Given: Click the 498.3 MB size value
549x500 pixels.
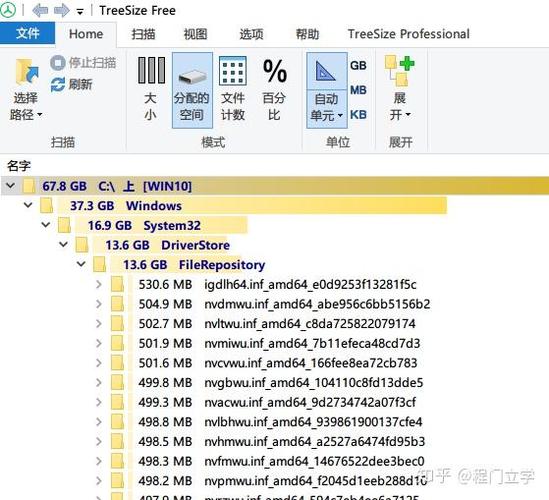Looking at the screenshot, I should (165, 461).
